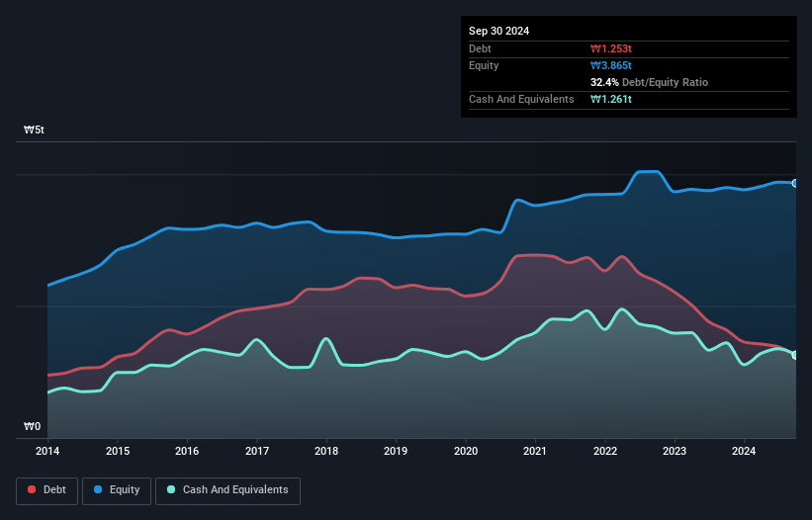Screen dimensions: 812x520
Task: Click the 2019 x-axis label
Action: [x=396, y=451]
